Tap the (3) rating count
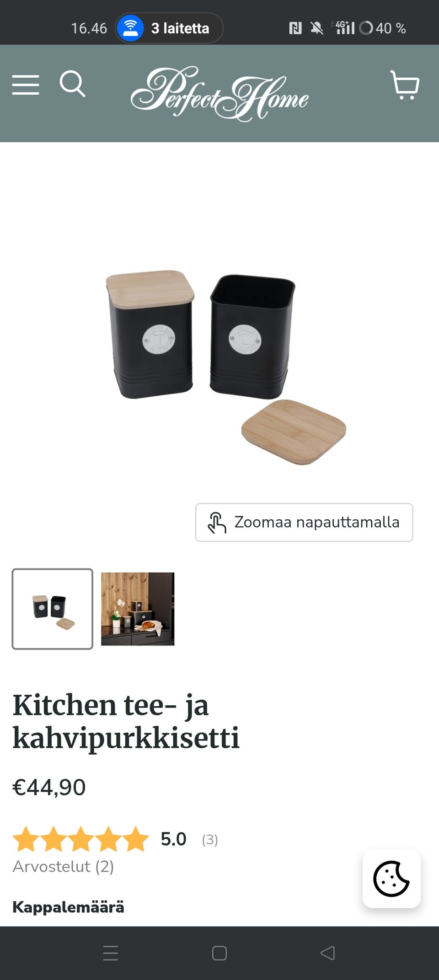The height and width of the screenshot is (980, 439). point(210,840)
